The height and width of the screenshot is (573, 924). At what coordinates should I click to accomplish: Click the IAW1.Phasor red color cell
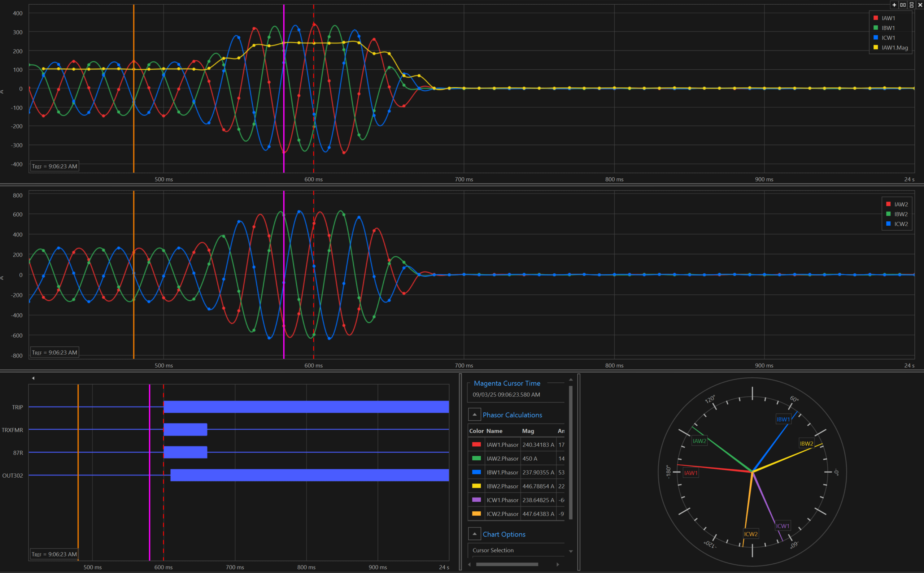click(476, 444)
